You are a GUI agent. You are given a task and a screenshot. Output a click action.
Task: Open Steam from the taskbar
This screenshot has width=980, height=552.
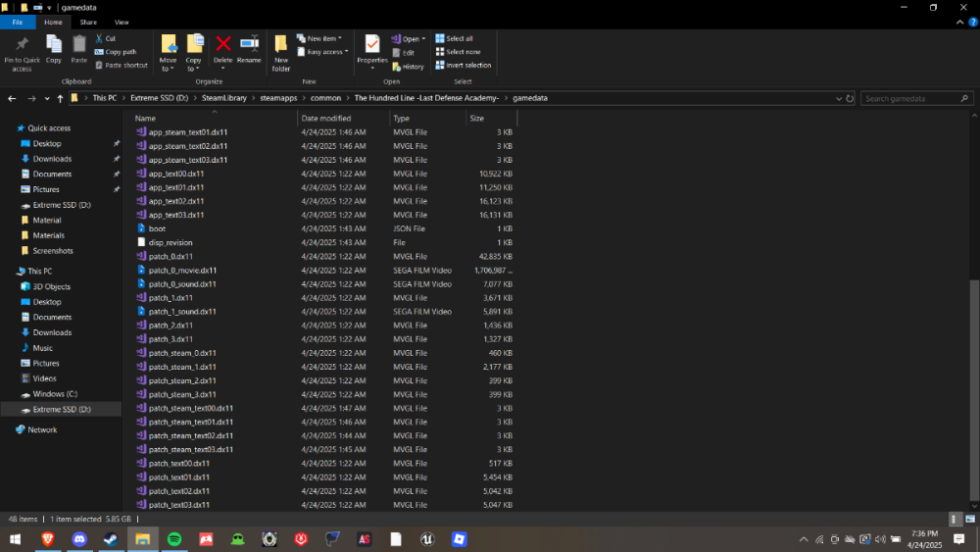[111, 539]
